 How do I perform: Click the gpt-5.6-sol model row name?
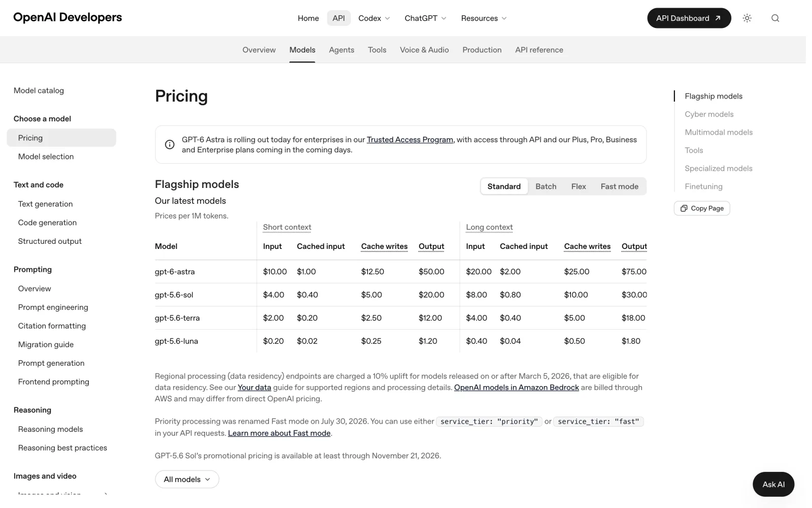click(174, 295)
